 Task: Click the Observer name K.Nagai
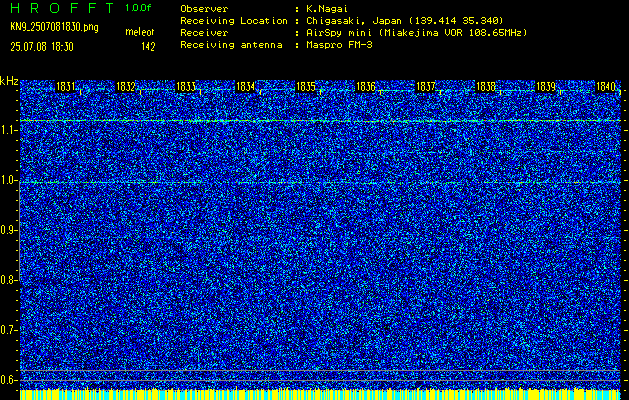tap(327, 9)
